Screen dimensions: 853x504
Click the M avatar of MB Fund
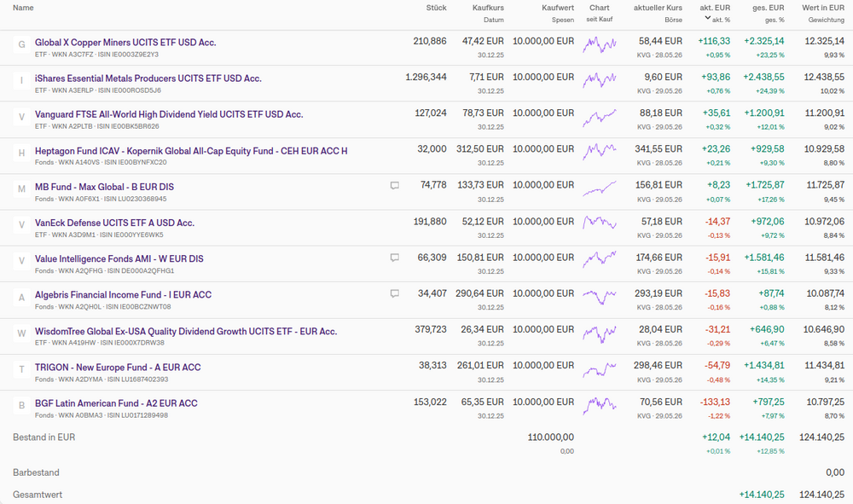point(22,189)
